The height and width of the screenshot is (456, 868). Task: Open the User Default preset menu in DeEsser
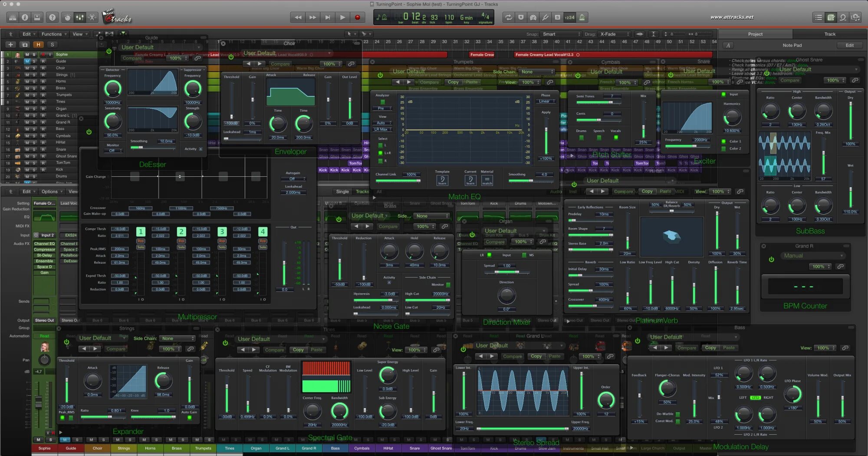coord(161,47)
